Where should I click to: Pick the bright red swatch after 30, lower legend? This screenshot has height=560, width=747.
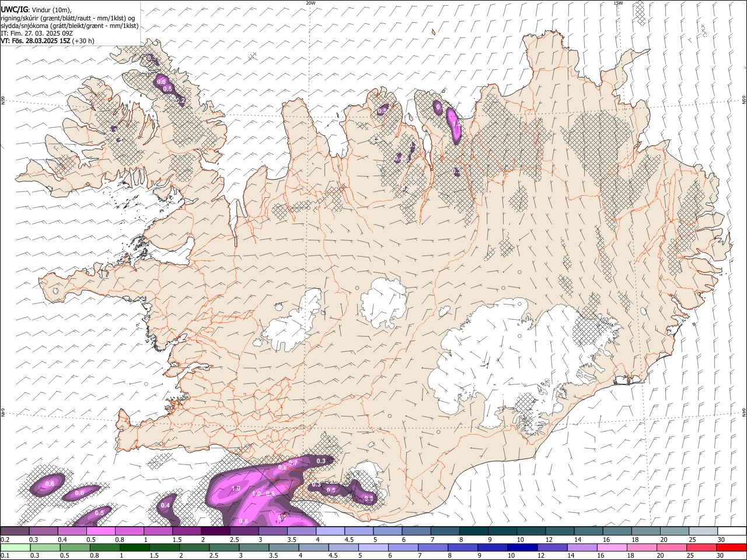731,547
